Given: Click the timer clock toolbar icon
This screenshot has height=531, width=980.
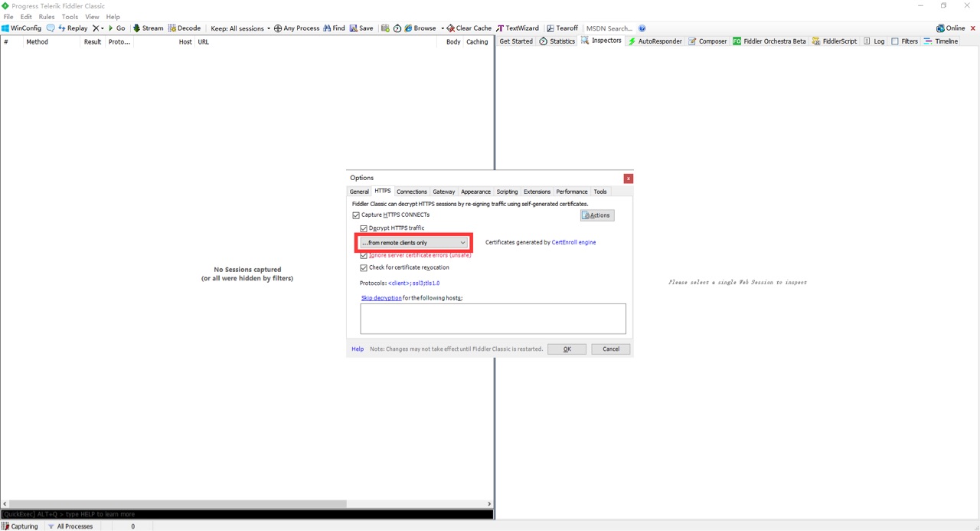Looking at the screenshot, I should pyautogui.click(x=397, y=28).
